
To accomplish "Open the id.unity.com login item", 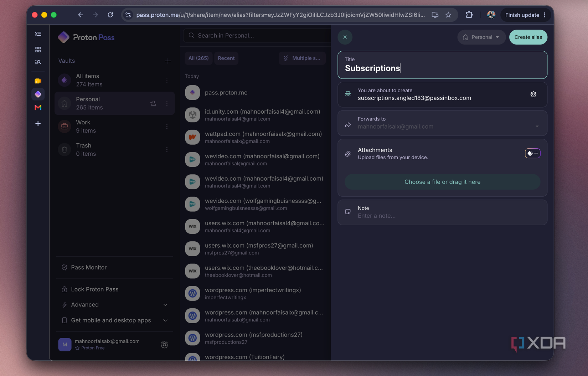I will (255, 115).
